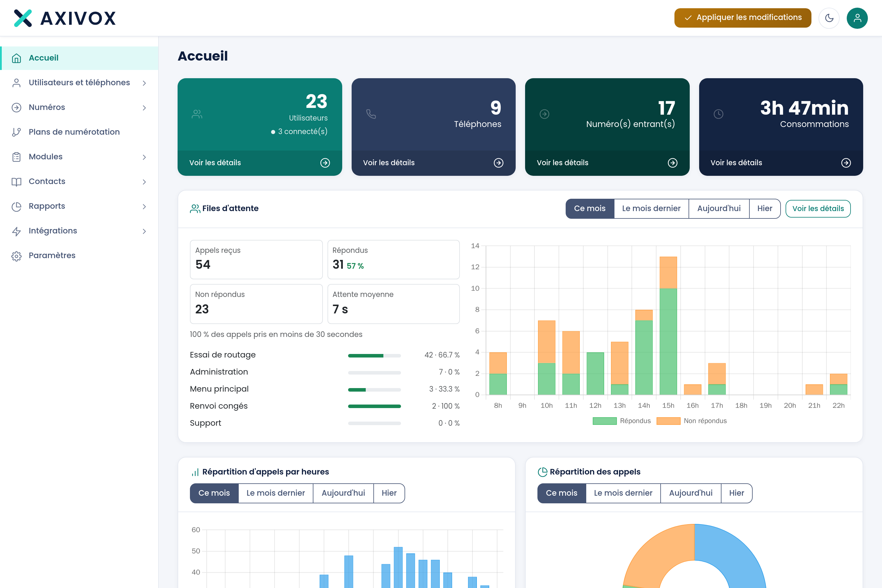Select Ce mois in Files d'attente
Image resolution: width=882 pixels, height=588 pixels.
point(590,208)
